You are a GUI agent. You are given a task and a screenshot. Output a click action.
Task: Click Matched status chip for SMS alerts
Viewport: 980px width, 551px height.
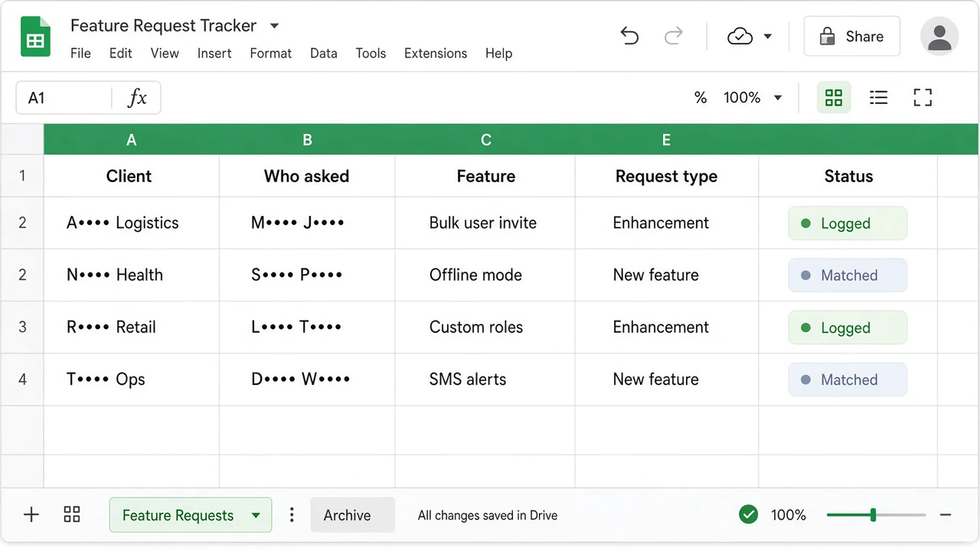(848, 380)
